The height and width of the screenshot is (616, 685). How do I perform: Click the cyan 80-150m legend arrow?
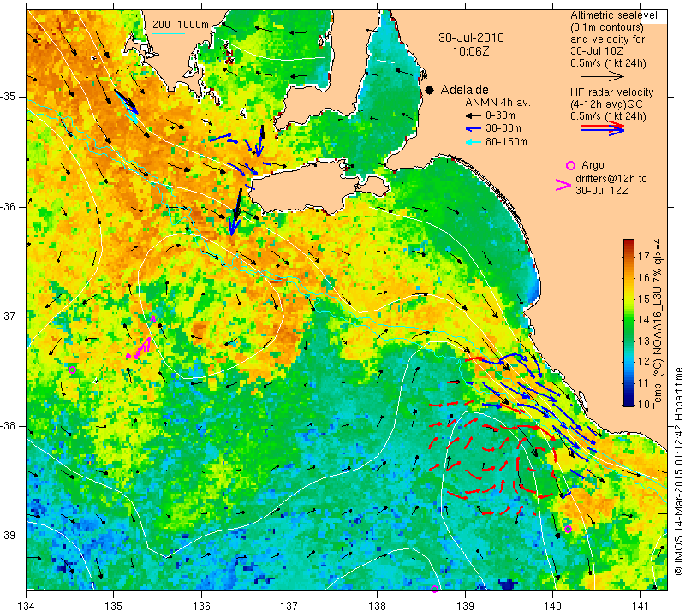pos(473,142)
